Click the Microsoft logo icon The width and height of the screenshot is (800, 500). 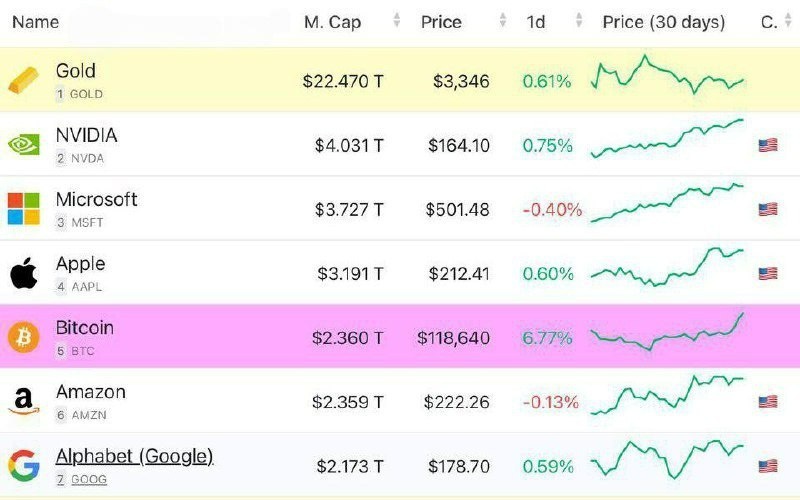coord(24,209)
